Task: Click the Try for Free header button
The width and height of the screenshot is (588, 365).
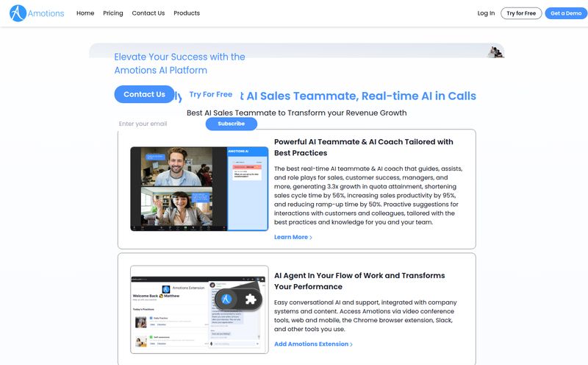Action: (521, 13)
